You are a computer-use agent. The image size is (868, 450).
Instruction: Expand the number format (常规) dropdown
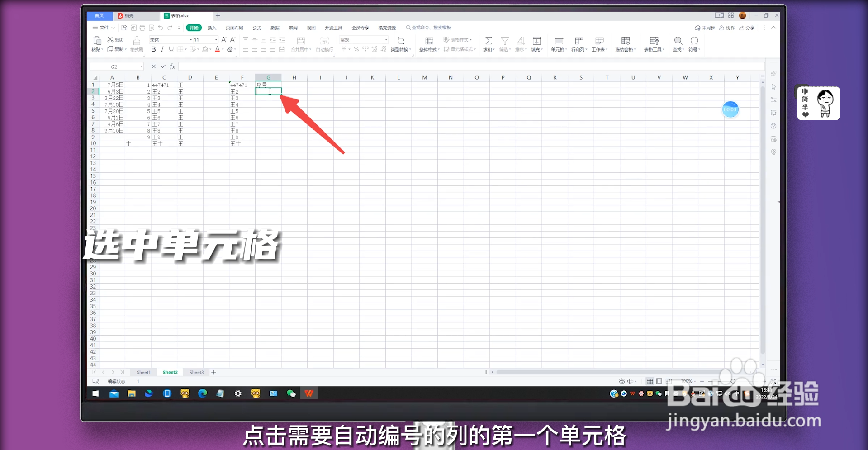coord(387,40)
